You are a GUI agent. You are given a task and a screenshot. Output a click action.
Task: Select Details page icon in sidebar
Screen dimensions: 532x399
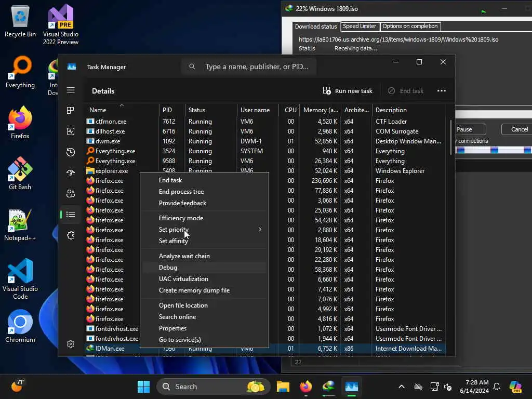[71, 215]
